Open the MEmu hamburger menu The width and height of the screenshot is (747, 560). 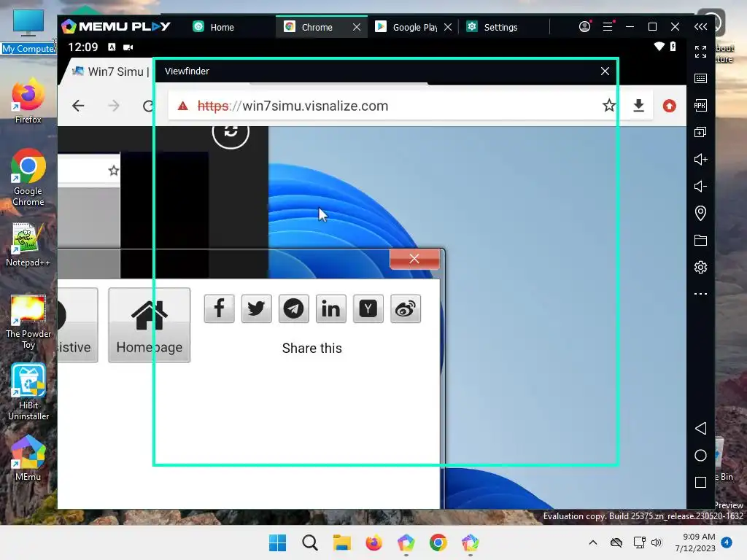tap(608, 27)
